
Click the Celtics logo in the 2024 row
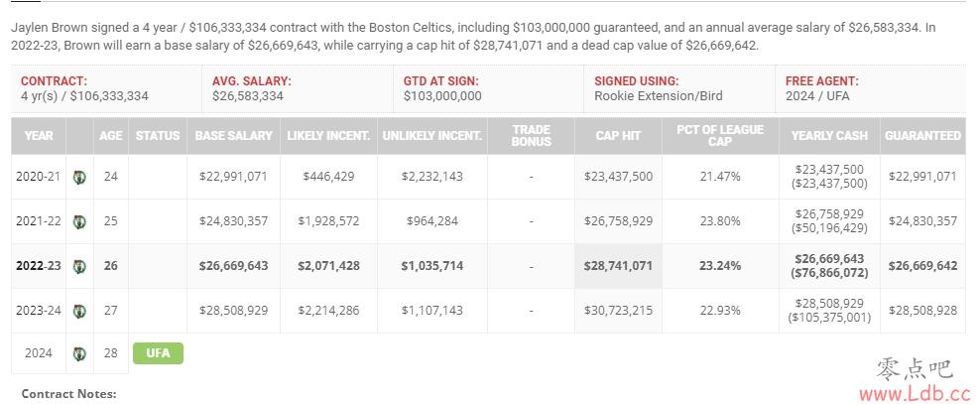[x=79, y=353]
